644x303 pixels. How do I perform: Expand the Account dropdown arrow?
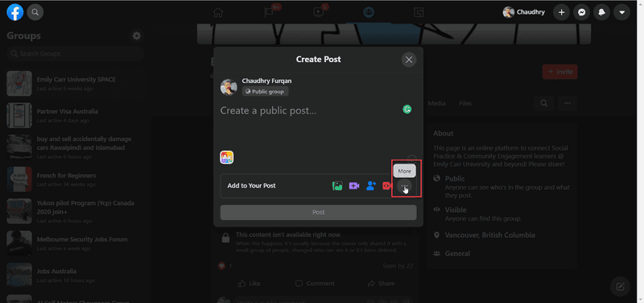point(621,12)
